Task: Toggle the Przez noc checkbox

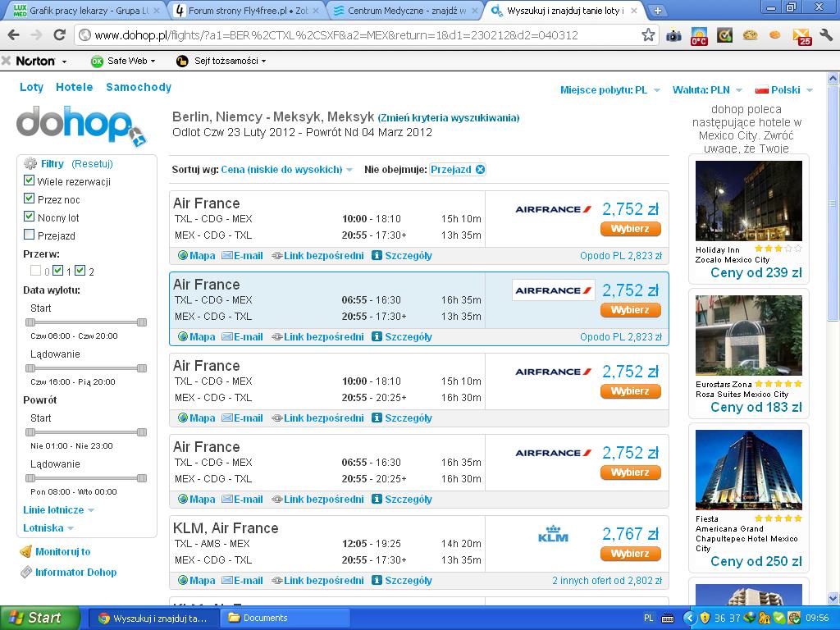Action: pos(30,199)
